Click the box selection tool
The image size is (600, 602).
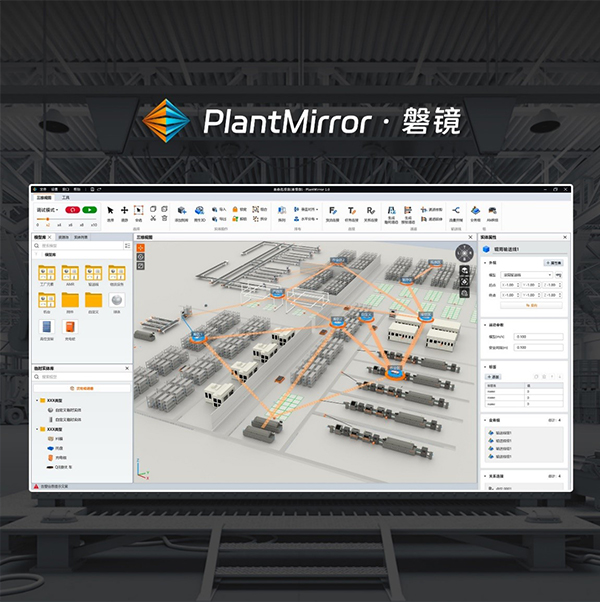click(x=139, y=210)
